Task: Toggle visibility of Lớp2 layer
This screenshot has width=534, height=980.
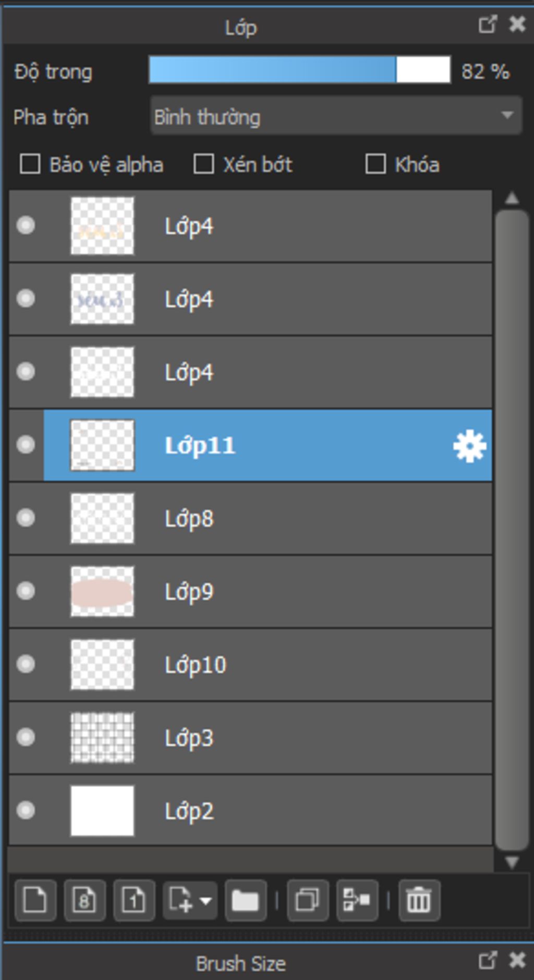Action: [26, 810]
